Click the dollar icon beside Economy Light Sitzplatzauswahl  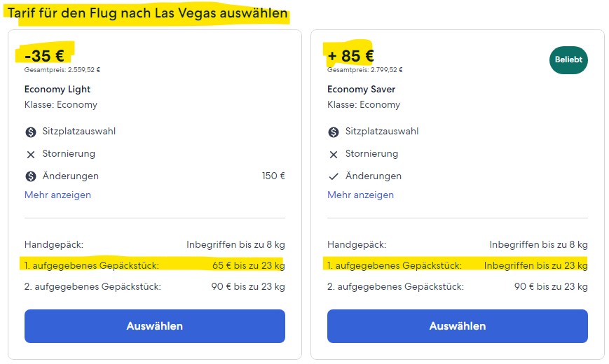click(31, 132)
